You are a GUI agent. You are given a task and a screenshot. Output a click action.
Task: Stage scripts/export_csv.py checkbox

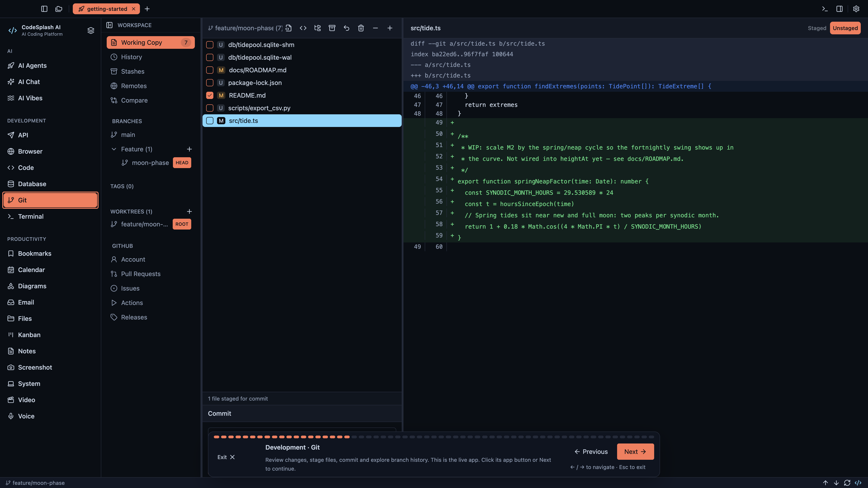coord(210,108)
